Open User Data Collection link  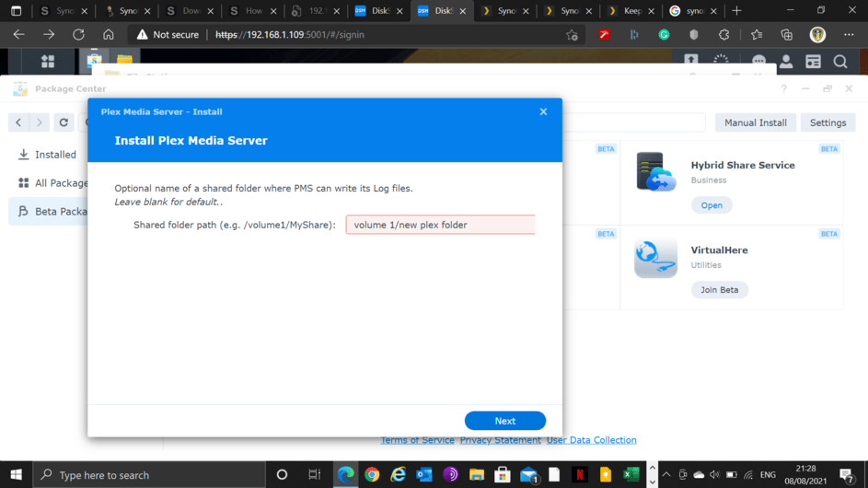pyautogui.click(x=591, y=440)
